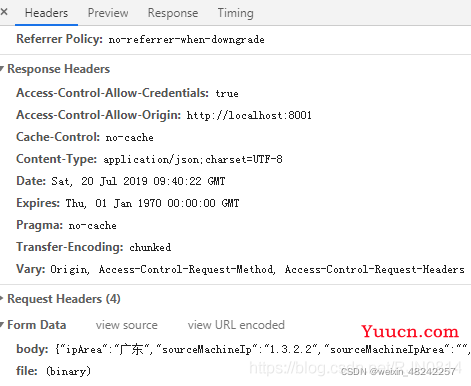Screen dimensions: 471x386
Task: Click the Access-Control-Allow-Origin header name
Action: (99, 115)
